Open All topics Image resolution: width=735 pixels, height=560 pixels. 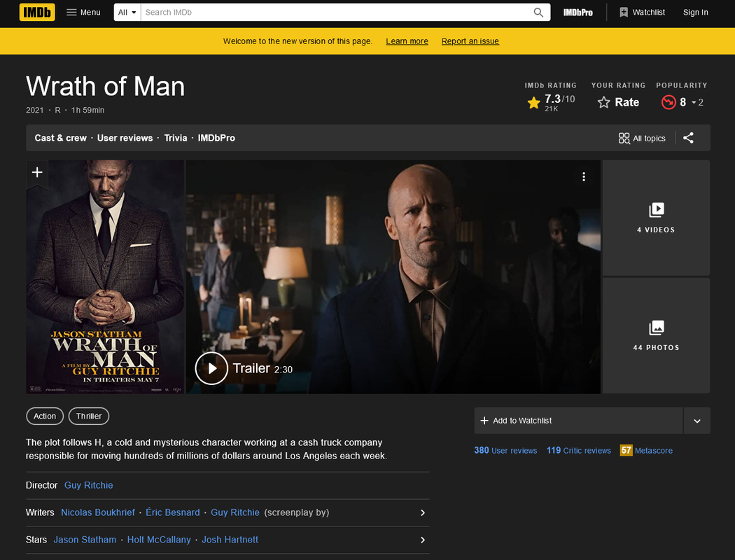642,138
